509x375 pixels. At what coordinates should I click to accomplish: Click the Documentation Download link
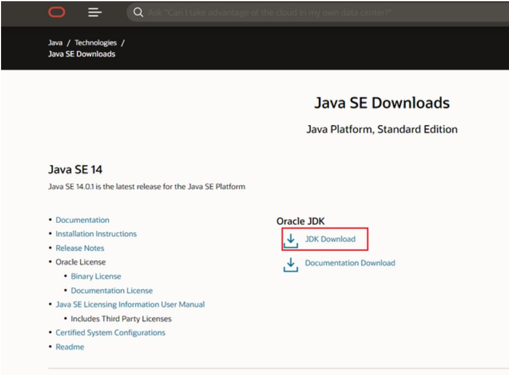[x=350, y=263]
